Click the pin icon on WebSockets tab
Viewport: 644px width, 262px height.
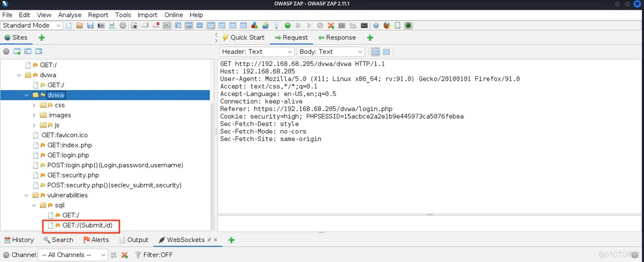(209, 240)
